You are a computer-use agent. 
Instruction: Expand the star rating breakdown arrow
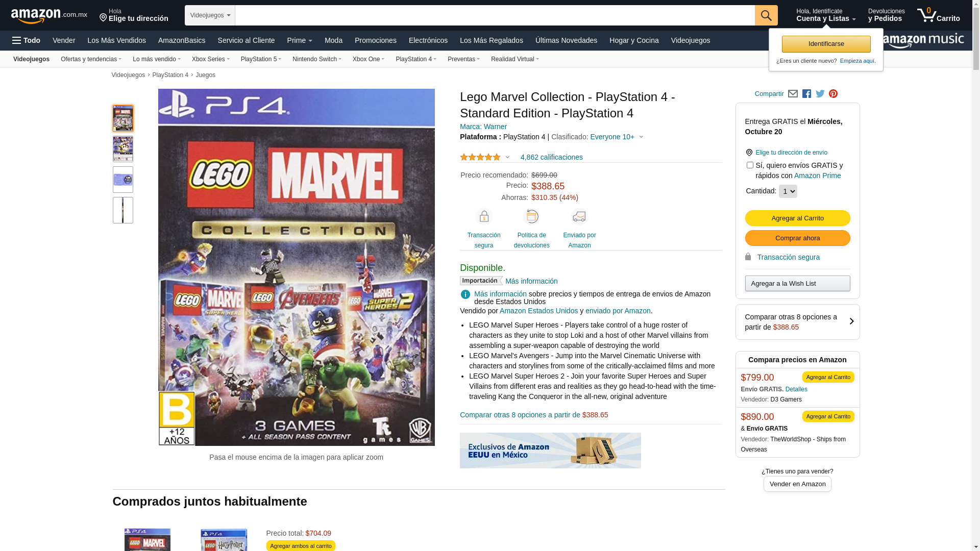pos(507,157)
